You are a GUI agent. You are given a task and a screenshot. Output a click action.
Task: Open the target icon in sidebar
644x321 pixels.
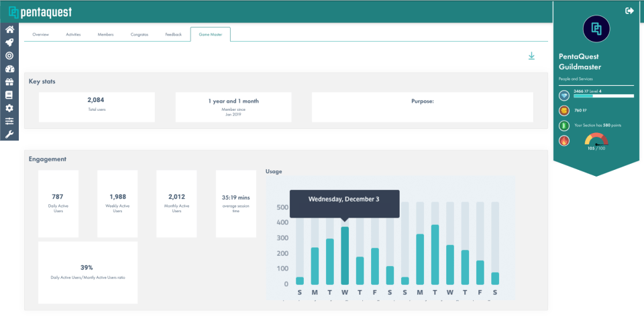(9, 56)
